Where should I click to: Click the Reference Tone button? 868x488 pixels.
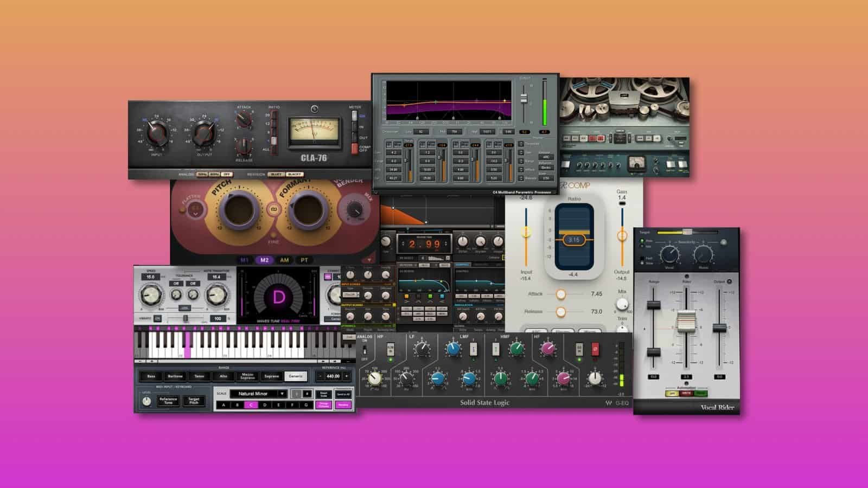coord(168,401)
